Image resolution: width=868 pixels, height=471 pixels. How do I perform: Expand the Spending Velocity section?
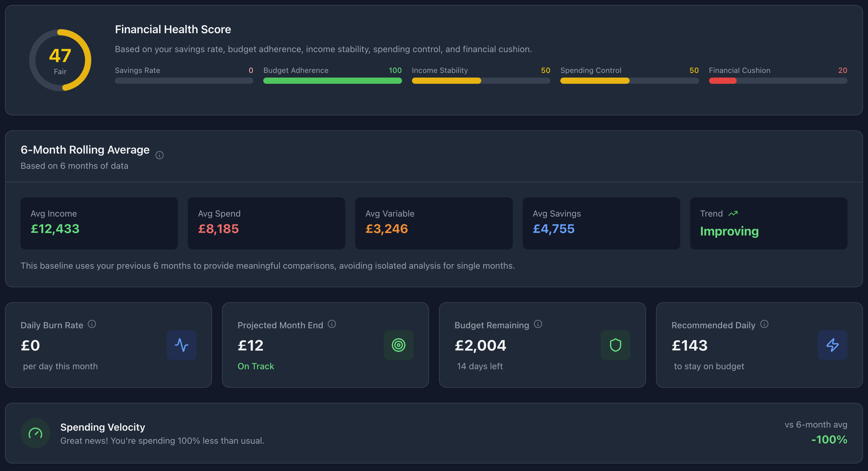[434, 433]
